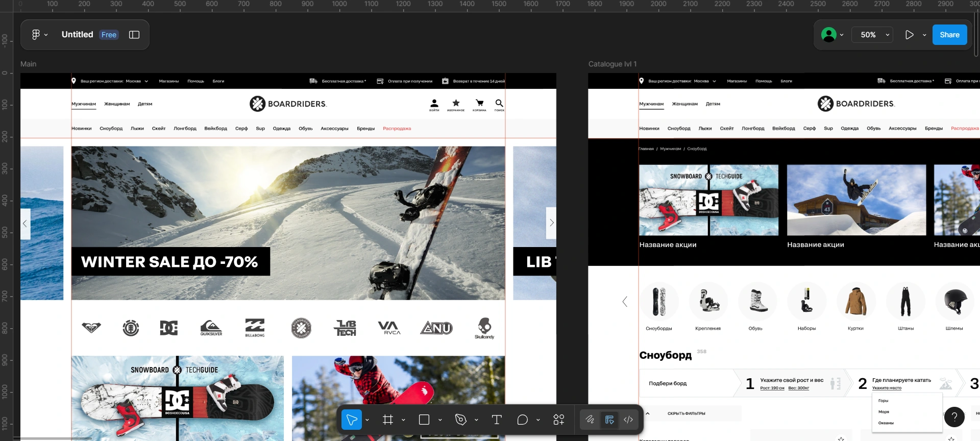Click the Winter Sale banner image

coord(288,223)
